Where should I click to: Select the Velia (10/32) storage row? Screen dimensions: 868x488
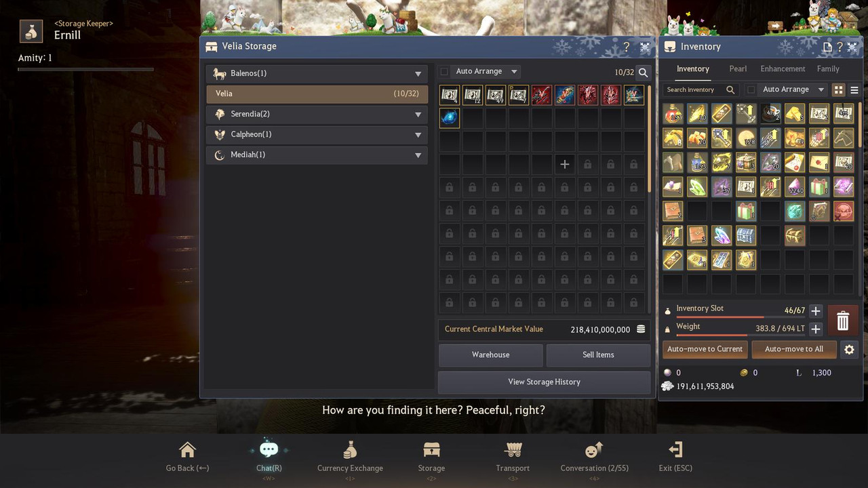pyautogui.click(x=317, y=94)
